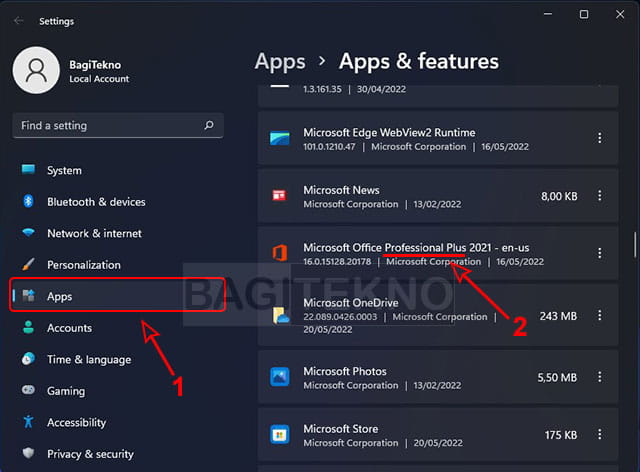Minimize the Settings window

[548, 14]
